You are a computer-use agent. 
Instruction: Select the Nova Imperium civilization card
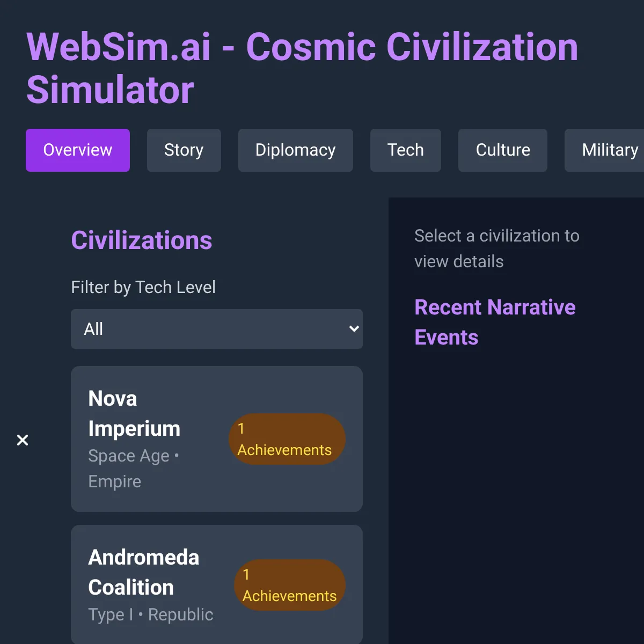(217, 439)
